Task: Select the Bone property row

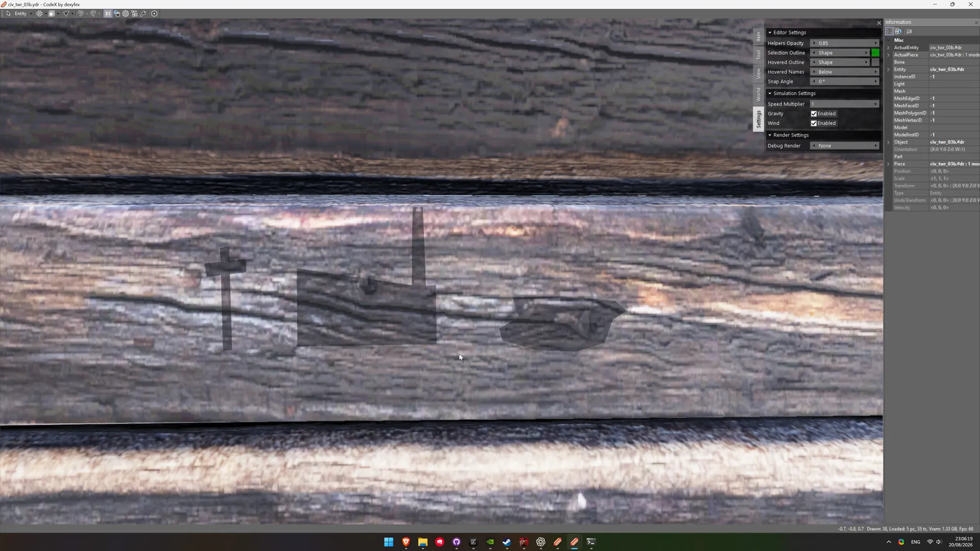Action: click(936, 62)
